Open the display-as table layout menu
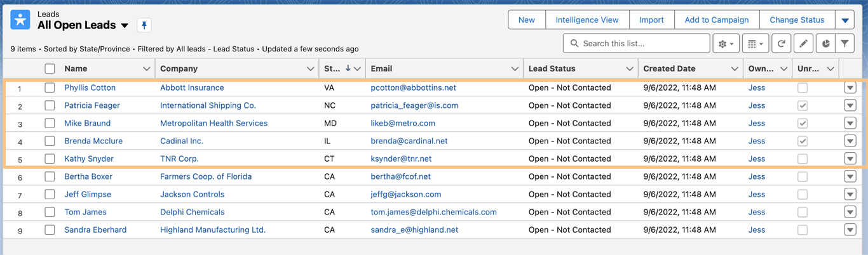The image size is (868, 255). [755, 44]
